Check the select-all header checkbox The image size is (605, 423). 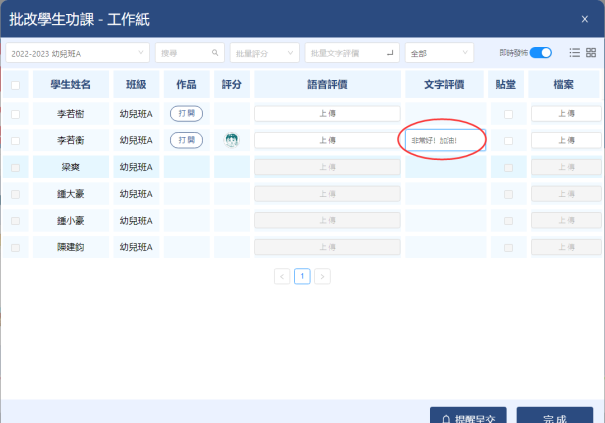point(15,86)
